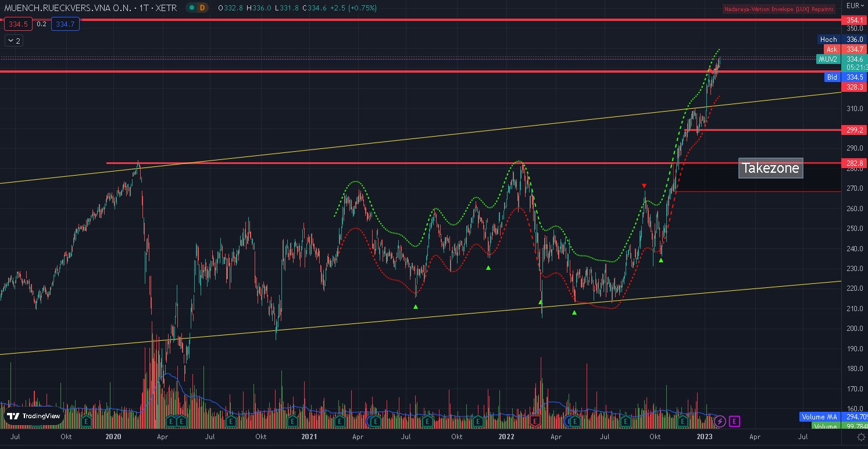Click the green market status dot

190,8
